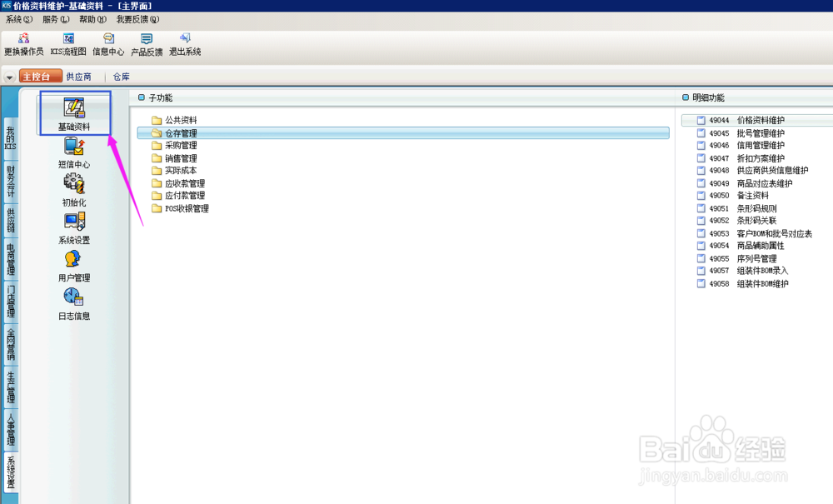This screenshot has height=504, width=833.
Task: Open the 系统(S) menu
Action: point(19,19)
